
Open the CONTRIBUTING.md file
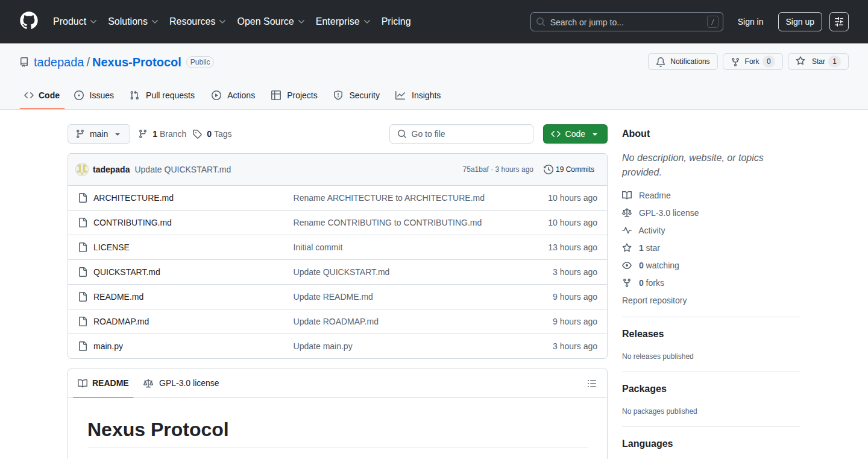(x=133, y=223)
